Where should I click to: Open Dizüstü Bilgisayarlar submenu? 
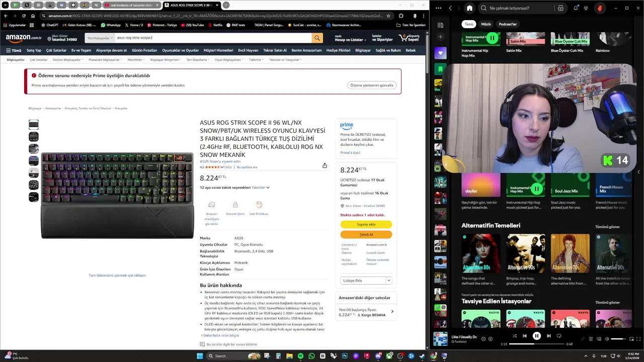click(x=67, y=60)
